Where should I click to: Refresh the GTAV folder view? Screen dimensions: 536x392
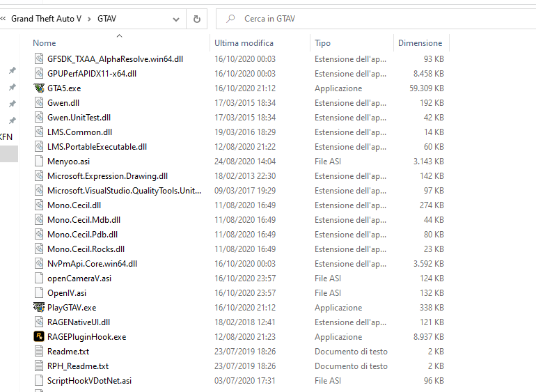pos(197,19)
